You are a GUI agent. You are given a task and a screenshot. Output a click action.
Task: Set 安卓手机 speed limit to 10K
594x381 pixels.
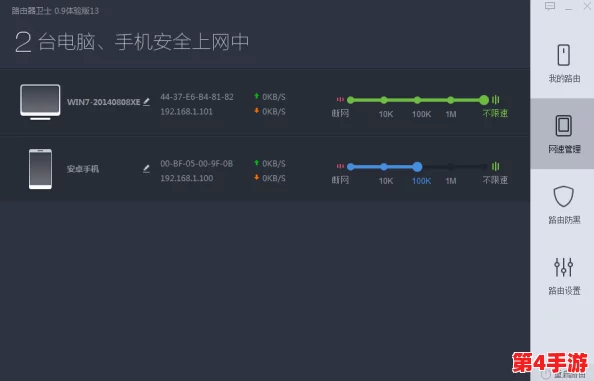click(384, 167)
